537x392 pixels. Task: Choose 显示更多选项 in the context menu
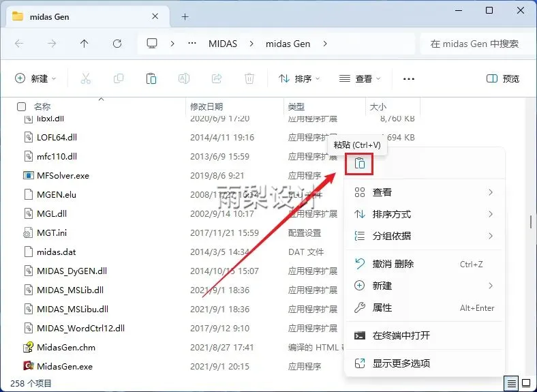coord(424,363)
